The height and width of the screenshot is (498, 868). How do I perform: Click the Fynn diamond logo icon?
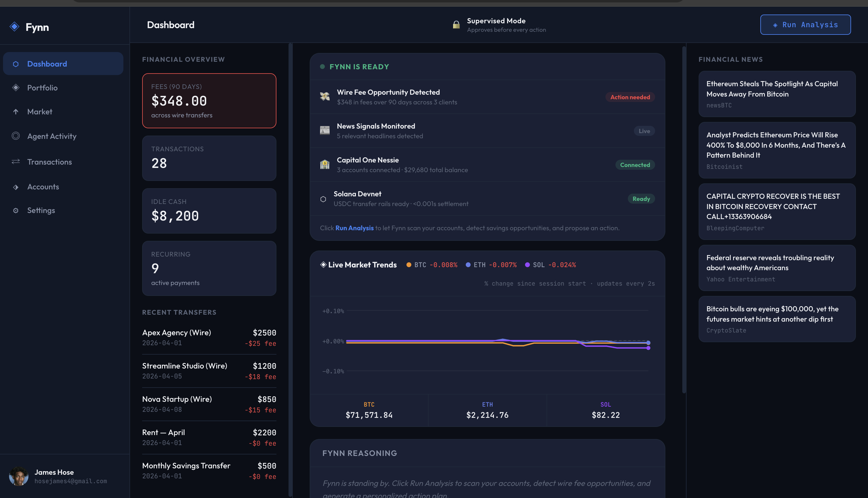[14, 27]
